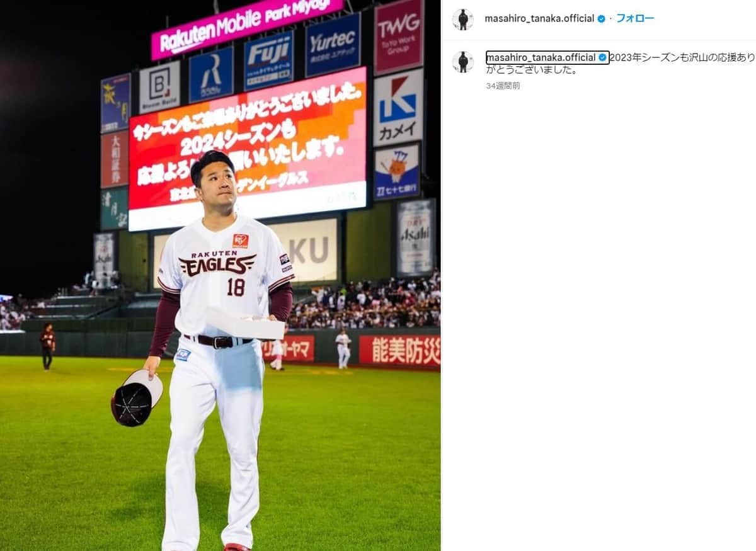This screenshot has height=551, width=756.
Task: Click the 能美防災 outfield wall banner
Action: pos(399,350)
